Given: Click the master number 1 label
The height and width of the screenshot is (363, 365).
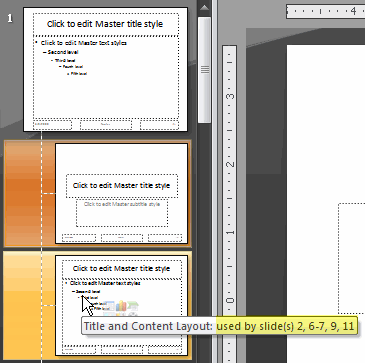Looking at the screenshot, I should coord(10,18).
